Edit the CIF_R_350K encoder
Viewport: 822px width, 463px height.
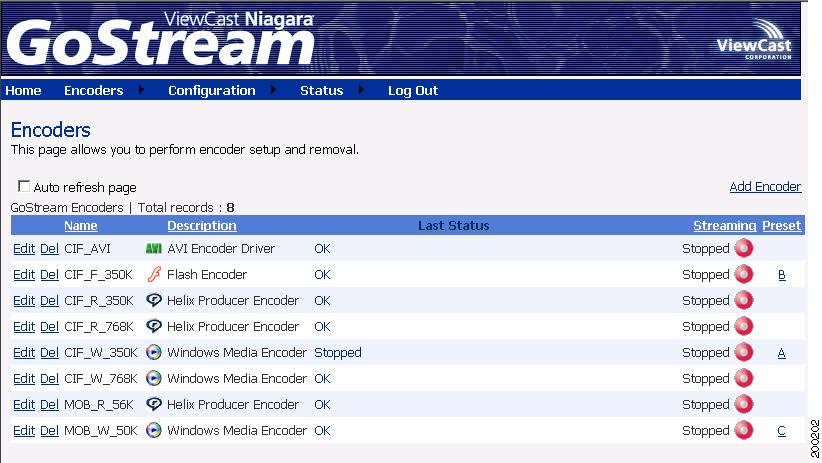coord(24,300)
